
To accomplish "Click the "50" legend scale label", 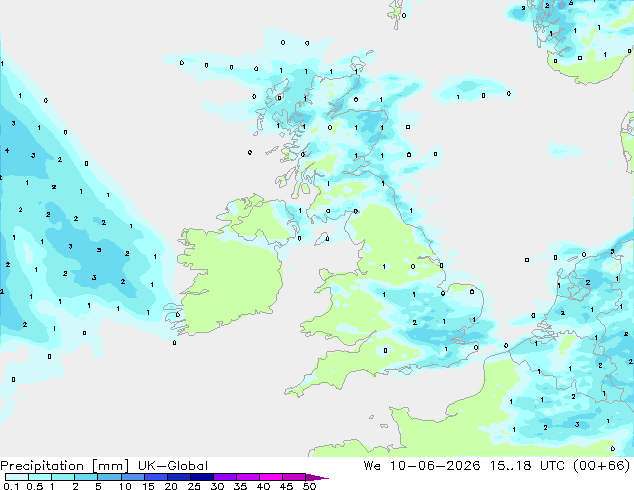I will click(x=309, y=486).
